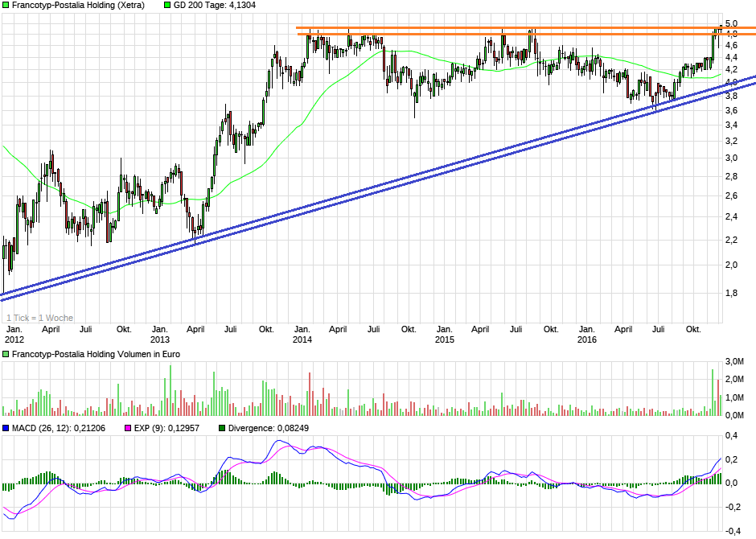The width and height of the screenshot is (756, 539).
Task: Click the '3,0' price axis value
Action: (731, 158)
